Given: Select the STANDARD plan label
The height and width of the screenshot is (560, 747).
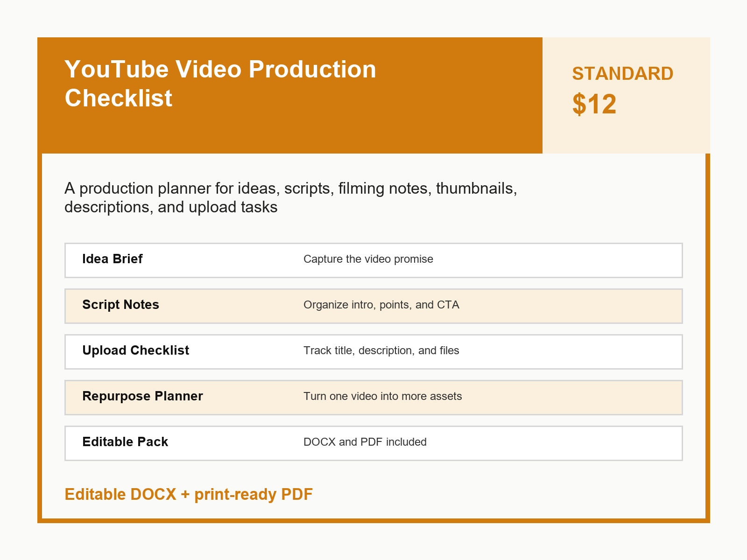Looking at the screenshot, I should [622, 74].
